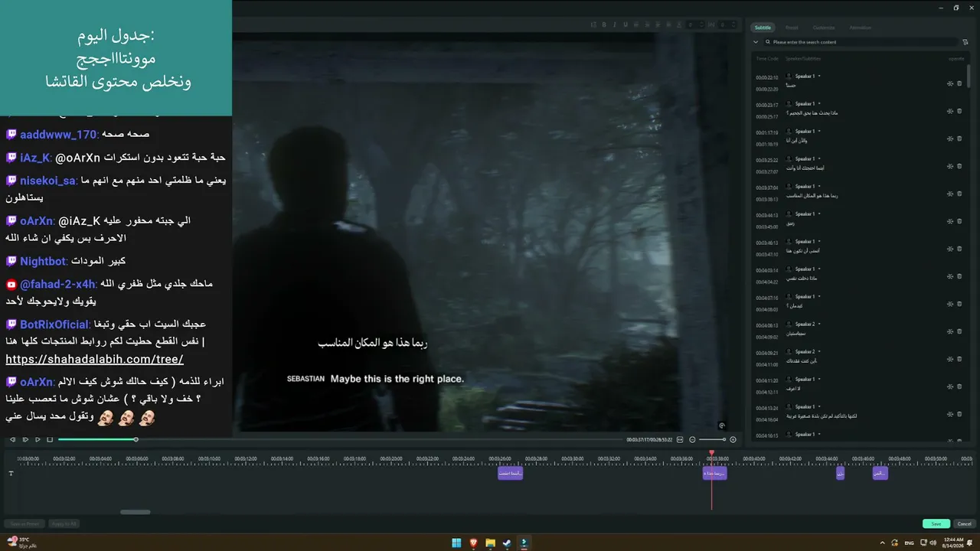
Task: Click the preview playback progress slider
Action: [x=341, y=439]
